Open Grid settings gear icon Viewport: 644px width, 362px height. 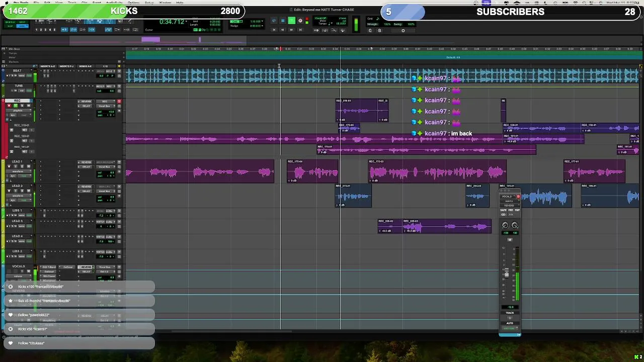pyautogui.click(x=403, y=30)
